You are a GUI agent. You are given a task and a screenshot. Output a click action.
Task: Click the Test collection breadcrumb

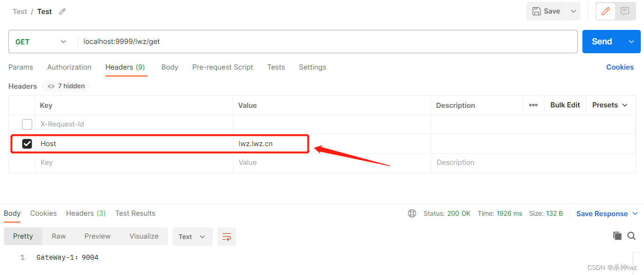click(x=20, y=12)
